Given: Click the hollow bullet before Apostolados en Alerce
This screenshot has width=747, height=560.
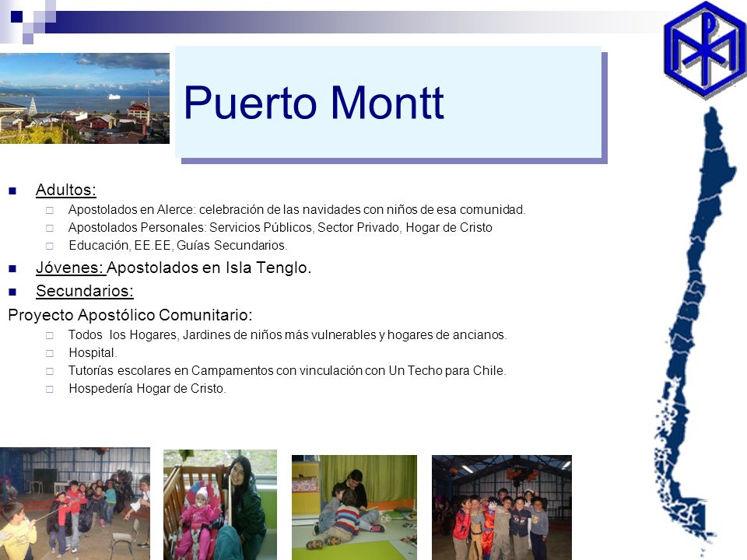Looking at the screenshot, I should point(50,210).
